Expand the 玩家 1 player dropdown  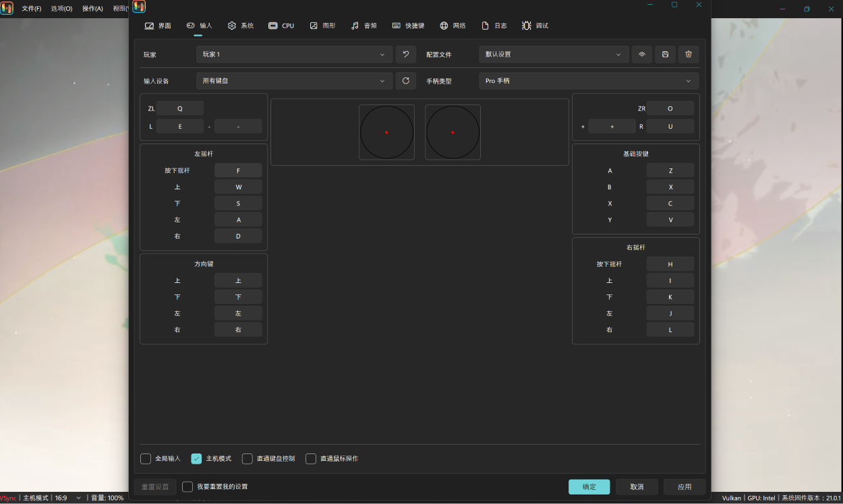pos(294,55)
